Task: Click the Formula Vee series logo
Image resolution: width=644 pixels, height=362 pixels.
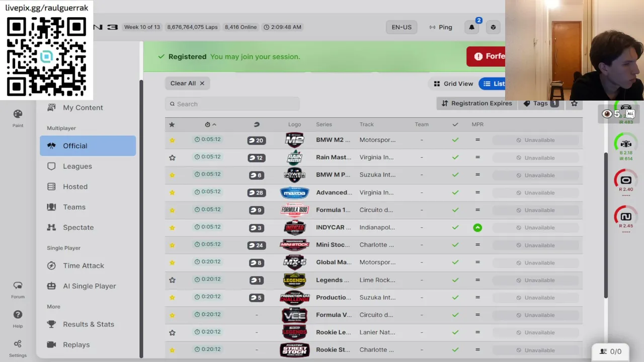Action: (x=294, y=315)
